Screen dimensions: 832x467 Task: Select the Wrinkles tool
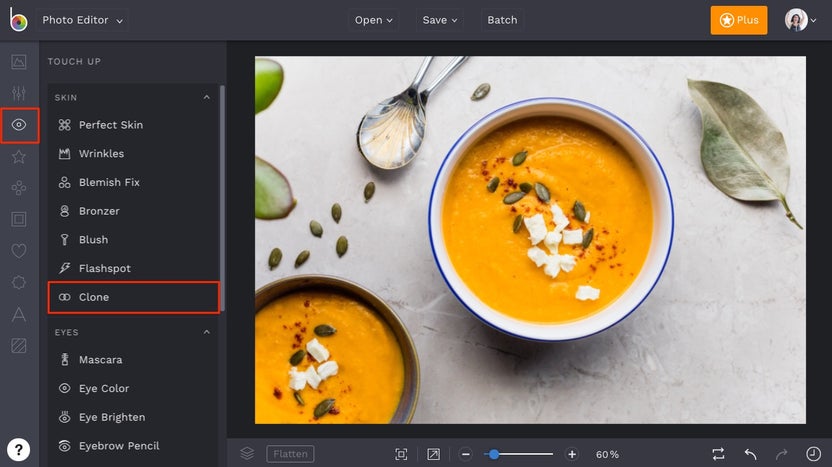coord(133,153)
